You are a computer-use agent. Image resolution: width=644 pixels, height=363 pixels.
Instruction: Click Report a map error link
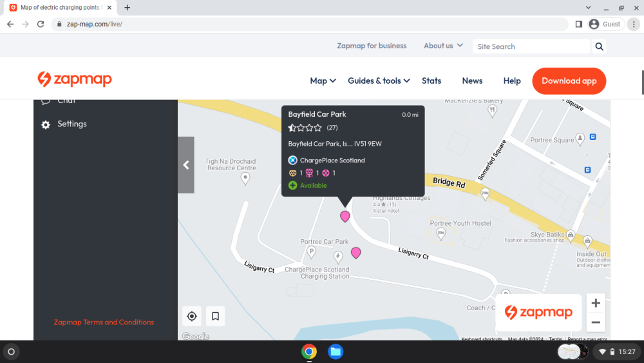[587, 338]
